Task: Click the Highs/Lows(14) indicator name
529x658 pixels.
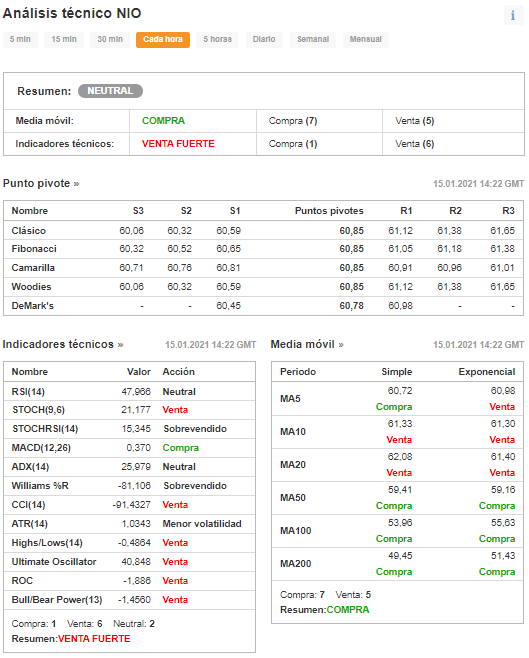Action: click(x=47, y=543)
